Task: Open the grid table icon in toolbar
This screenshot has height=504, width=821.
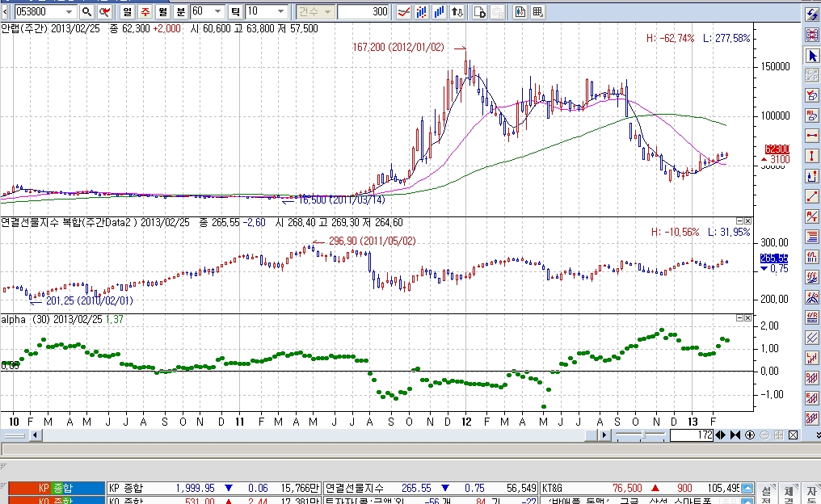Action: [537, 11]
